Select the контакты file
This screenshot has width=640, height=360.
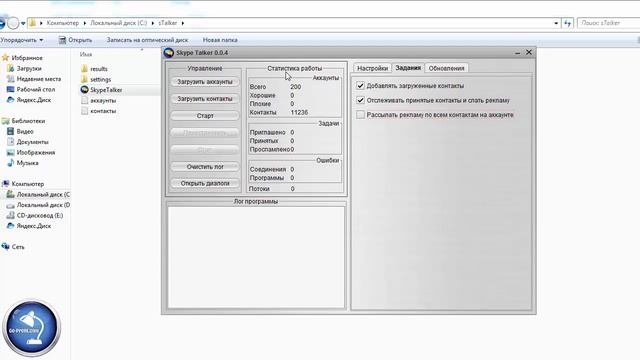[x=103, y=111]
